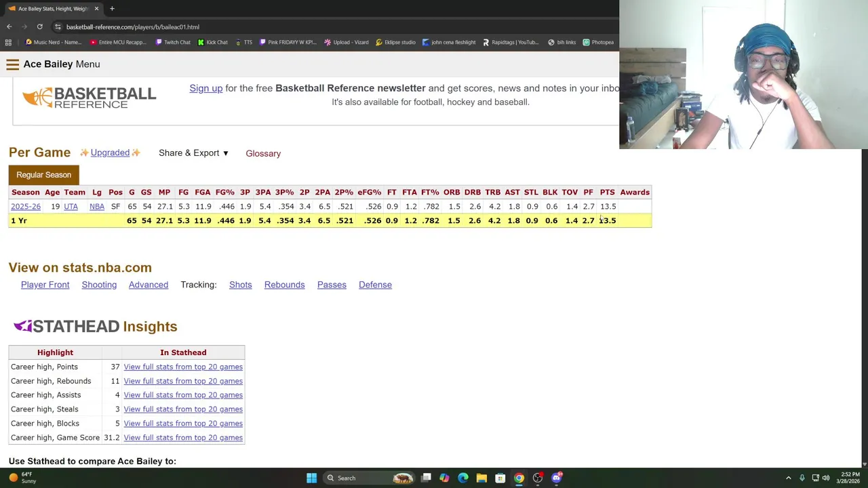Open the UTA team link
The image size is (868, 488).
[71, 207]
